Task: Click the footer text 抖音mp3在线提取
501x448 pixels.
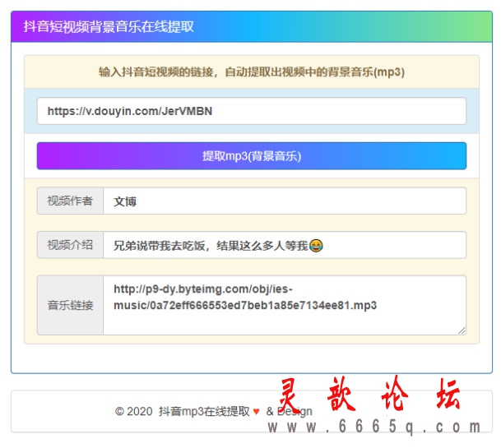Action: tap(204, 411)
